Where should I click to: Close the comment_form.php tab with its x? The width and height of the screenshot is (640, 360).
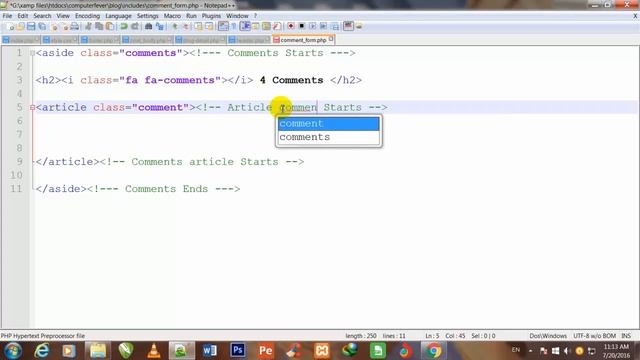point(331,39)
